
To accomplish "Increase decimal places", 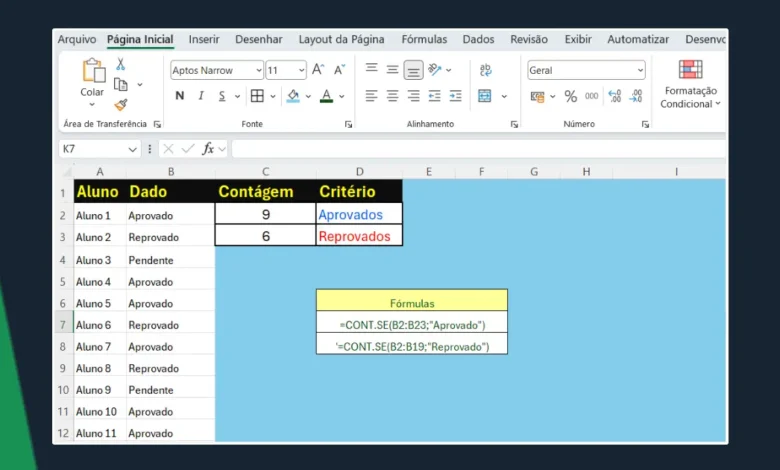I will coord(614,96).
